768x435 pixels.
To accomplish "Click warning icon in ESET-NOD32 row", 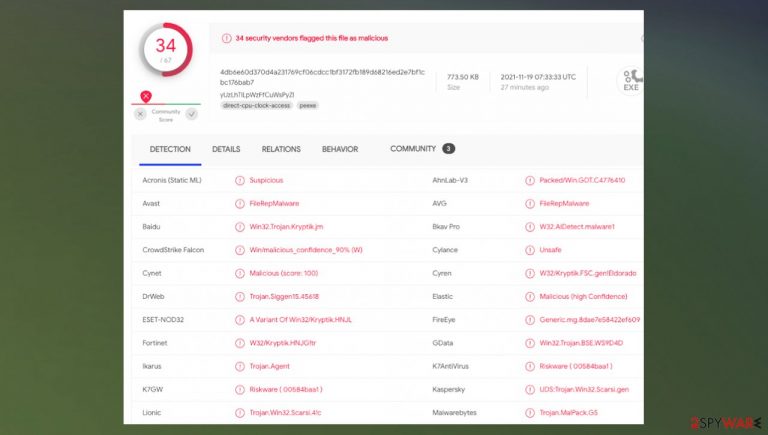I will [x=240, y=320].
